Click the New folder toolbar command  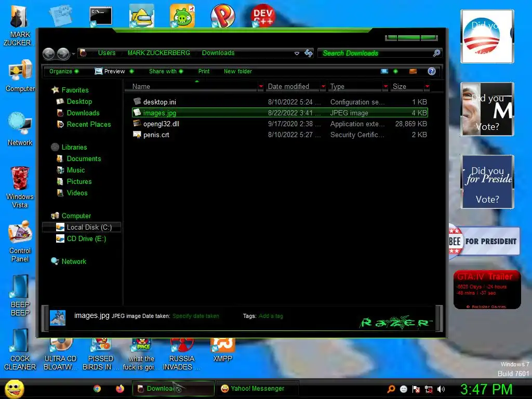click(238, 71)
